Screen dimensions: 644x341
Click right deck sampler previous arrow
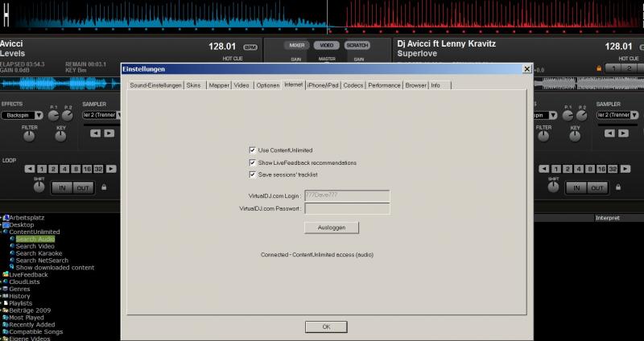coord(609,133)
